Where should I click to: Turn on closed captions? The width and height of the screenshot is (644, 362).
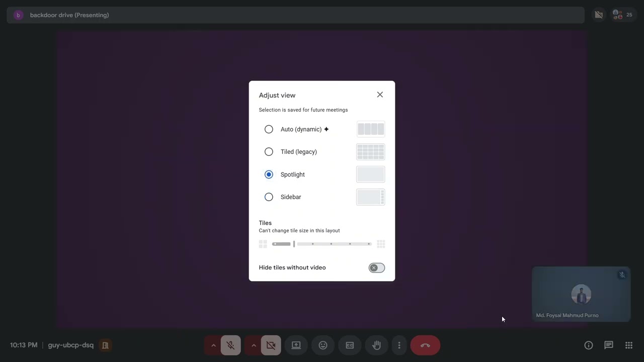tap(350, 345)
